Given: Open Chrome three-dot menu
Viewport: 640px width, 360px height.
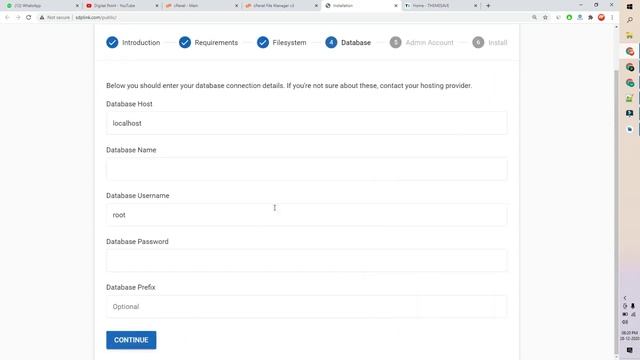Looking at the screenshot, I should click(612, 18).
